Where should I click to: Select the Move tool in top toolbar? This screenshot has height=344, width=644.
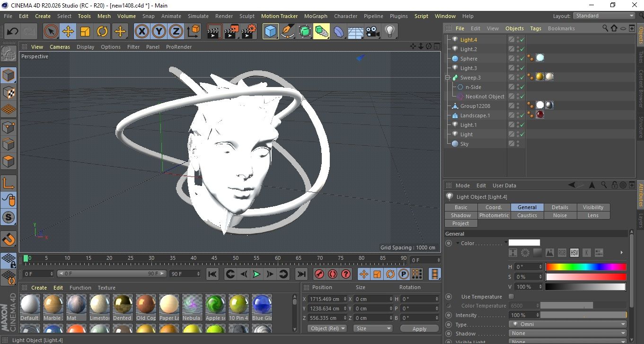pyautogui.click(x=68, y=32)
